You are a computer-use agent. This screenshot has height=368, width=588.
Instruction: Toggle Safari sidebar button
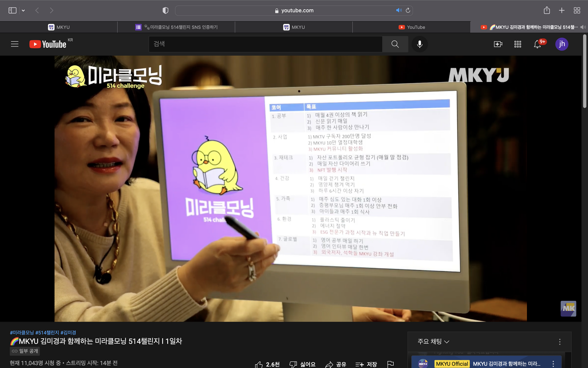[x=12, y=10]
